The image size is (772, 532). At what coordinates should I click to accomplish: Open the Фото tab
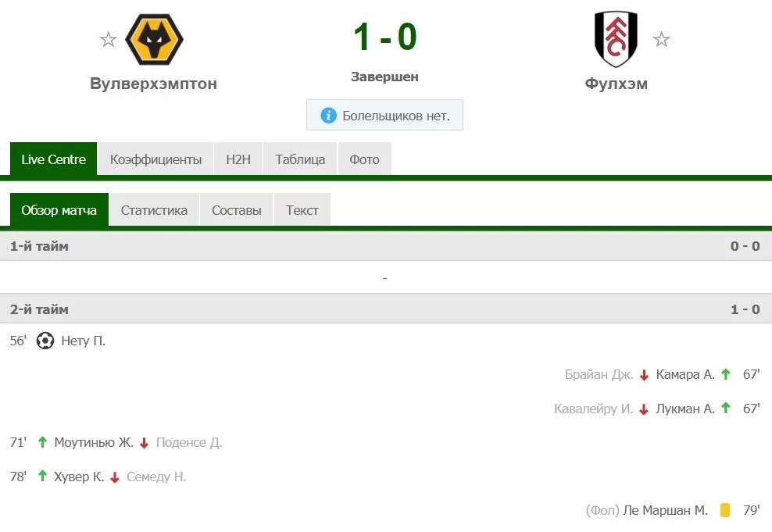[364, 159]
